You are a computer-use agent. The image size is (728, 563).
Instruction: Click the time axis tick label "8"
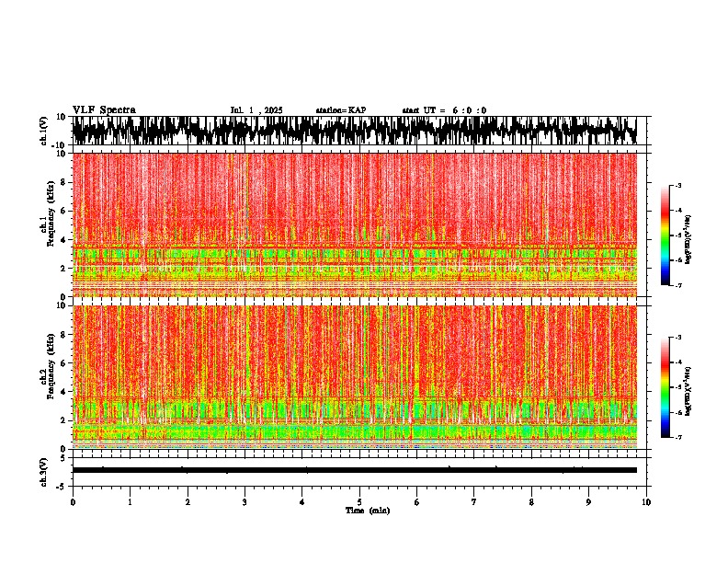click(531, 502)
